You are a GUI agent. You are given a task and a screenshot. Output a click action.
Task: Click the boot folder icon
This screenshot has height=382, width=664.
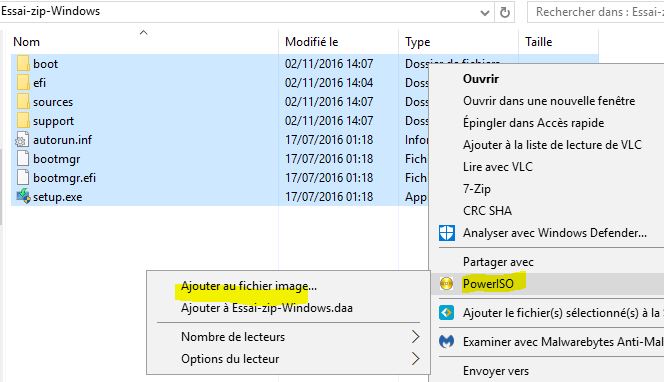(x=23, y=64)
